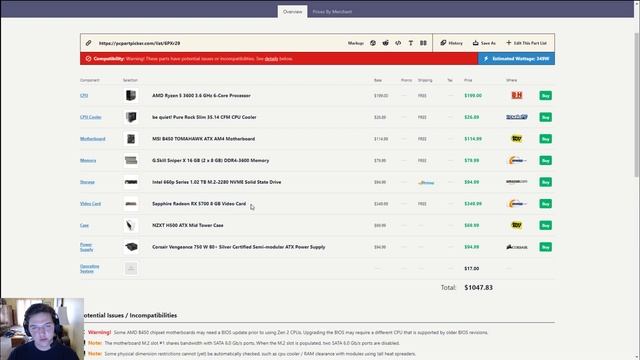The image size is (640, 360).
Task: Buy the Corsair Vengeance power supply
Action: coord(546,247)
